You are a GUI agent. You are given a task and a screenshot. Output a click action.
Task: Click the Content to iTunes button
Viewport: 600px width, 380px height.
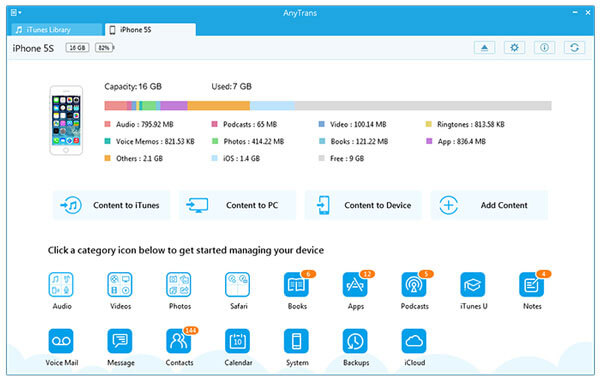click(111, 205)
